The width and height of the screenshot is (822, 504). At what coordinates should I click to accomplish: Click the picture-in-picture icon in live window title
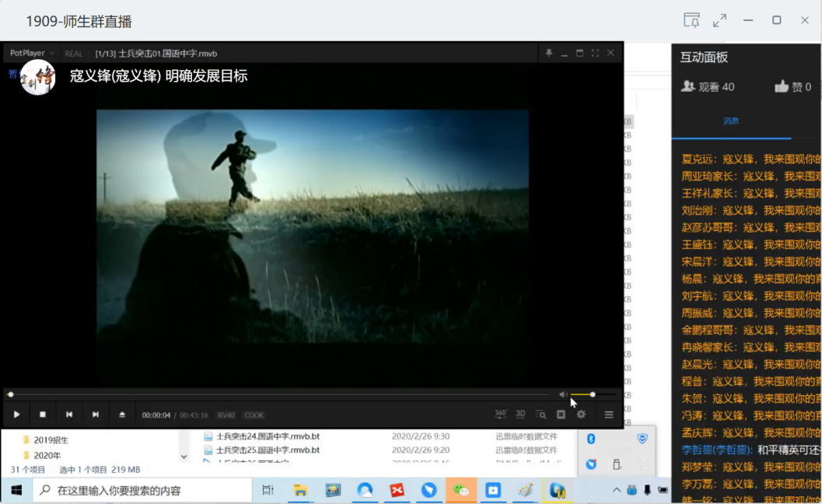691,20
